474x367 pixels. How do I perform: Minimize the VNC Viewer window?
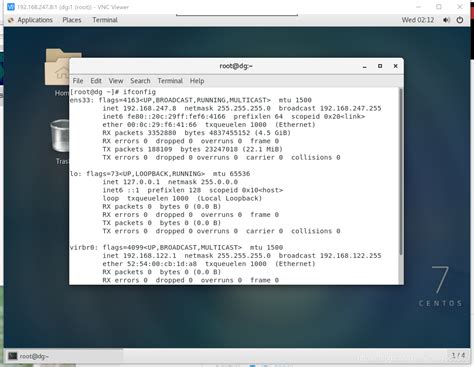pyautogui.click(x=419, y=7)
